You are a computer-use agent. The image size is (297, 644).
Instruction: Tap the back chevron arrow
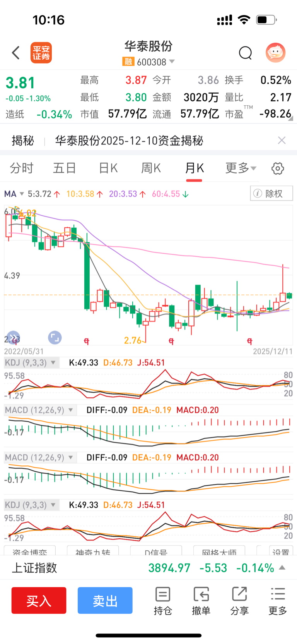pos(16,53)
